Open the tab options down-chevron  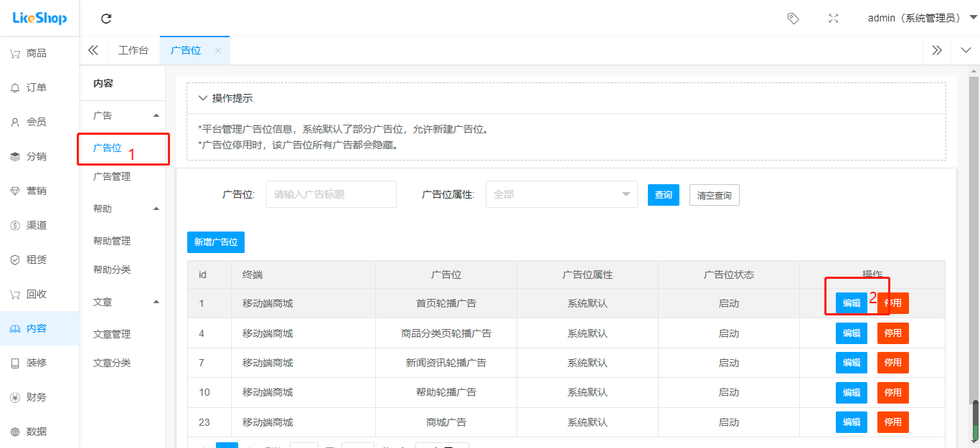pyautogui.click(x=966, y=50)
